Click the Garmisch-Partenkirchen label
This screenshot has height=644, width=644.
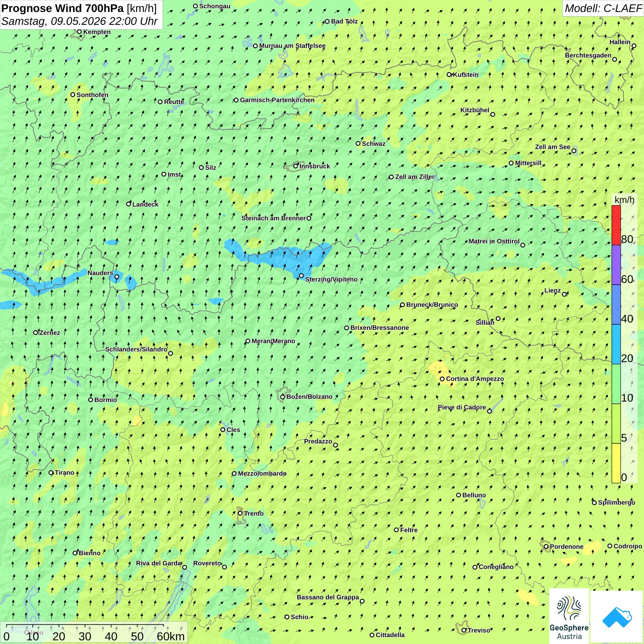point(277,100)
